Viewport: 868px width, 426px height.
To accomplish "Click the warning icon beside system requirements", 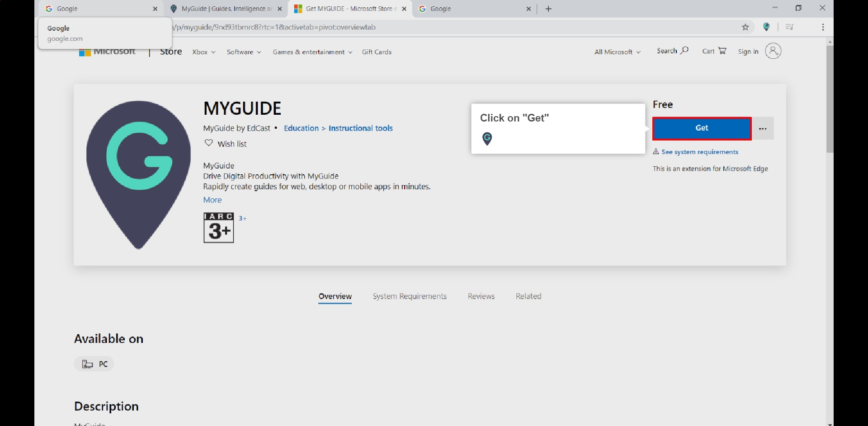I will [x=656, y=151].
